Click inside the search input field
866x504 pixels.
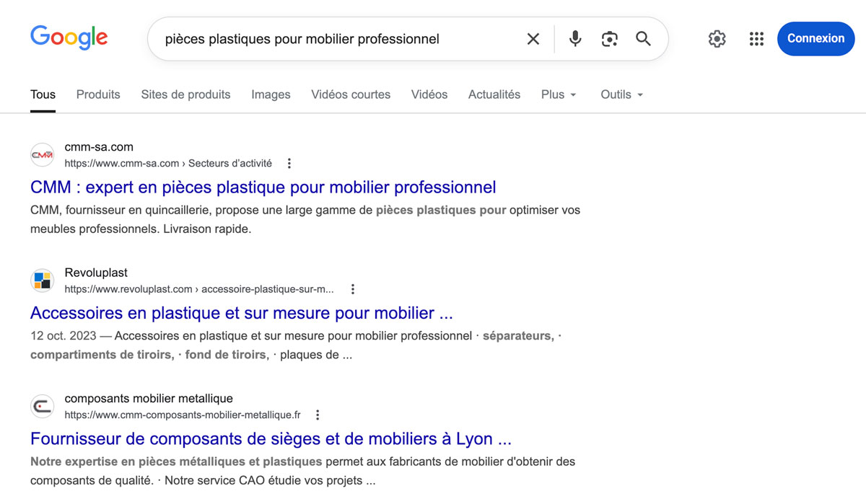click(x=325, y=39)
